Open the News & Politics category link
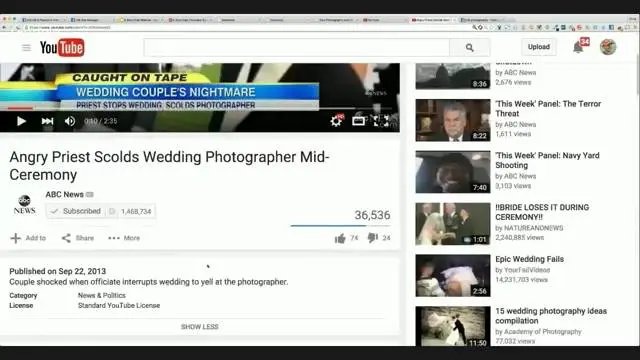This screenshot has width=640, height=360. [x=102, y=296]
